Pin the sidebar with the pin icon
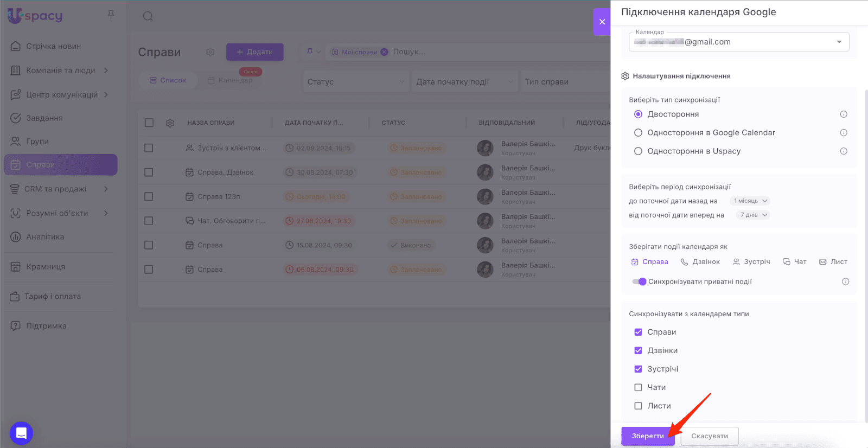The width and height of the screenshot is (868, 448). coord(111,15)
